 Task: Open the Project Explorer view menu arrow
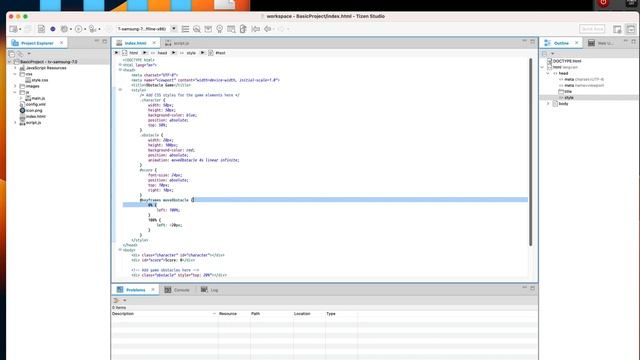29,53
